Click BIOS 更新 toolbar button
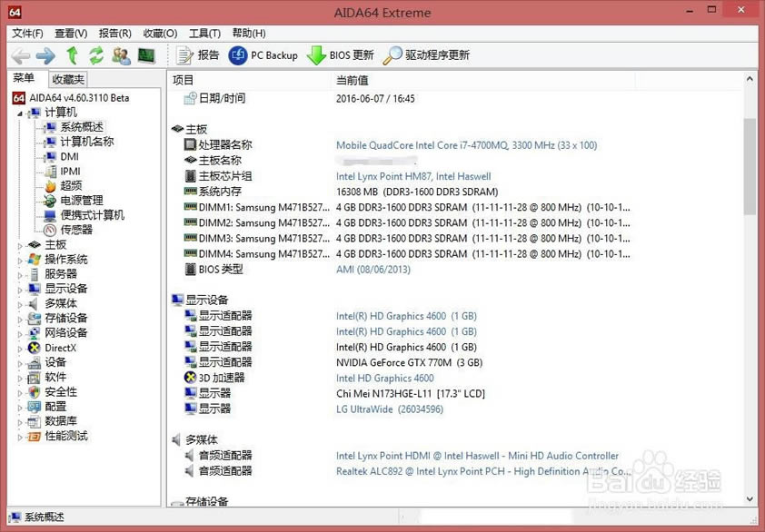The width and height of the screenshot is (765, 532). pyautogui.click(x=340, y=55)
